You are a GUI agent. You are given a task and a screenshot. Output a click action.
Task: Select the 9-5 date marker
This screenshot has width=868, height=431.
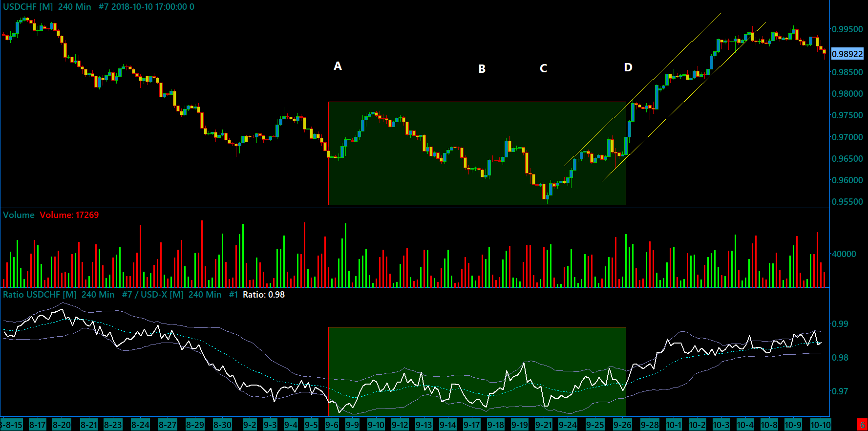click(x=311, y=425)
